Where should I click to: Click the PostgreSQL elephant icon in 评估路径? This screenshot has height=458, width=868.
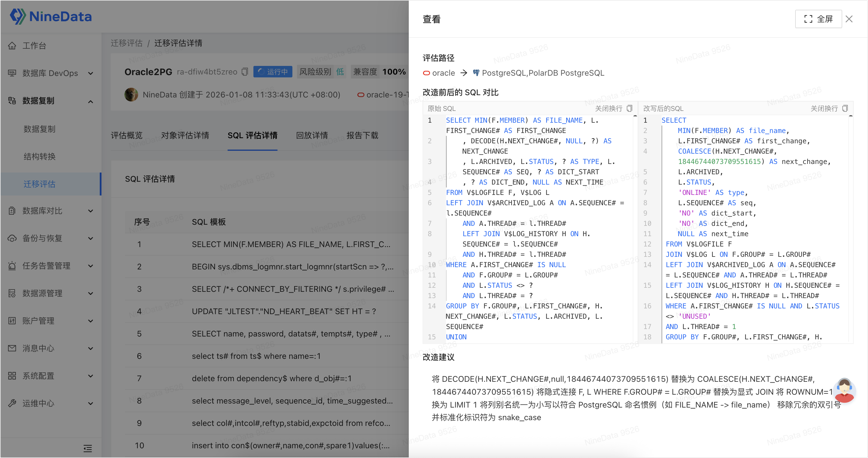pos(476,73)
